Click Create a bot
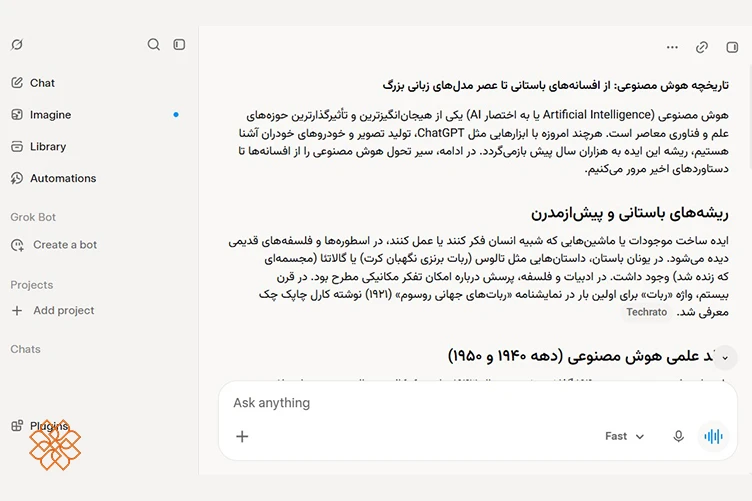 54,245
